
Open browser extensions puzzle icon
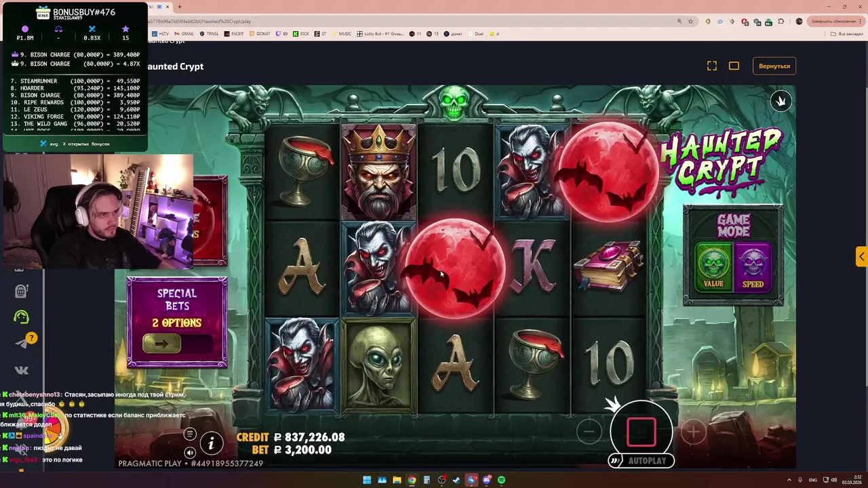[782, 21]
